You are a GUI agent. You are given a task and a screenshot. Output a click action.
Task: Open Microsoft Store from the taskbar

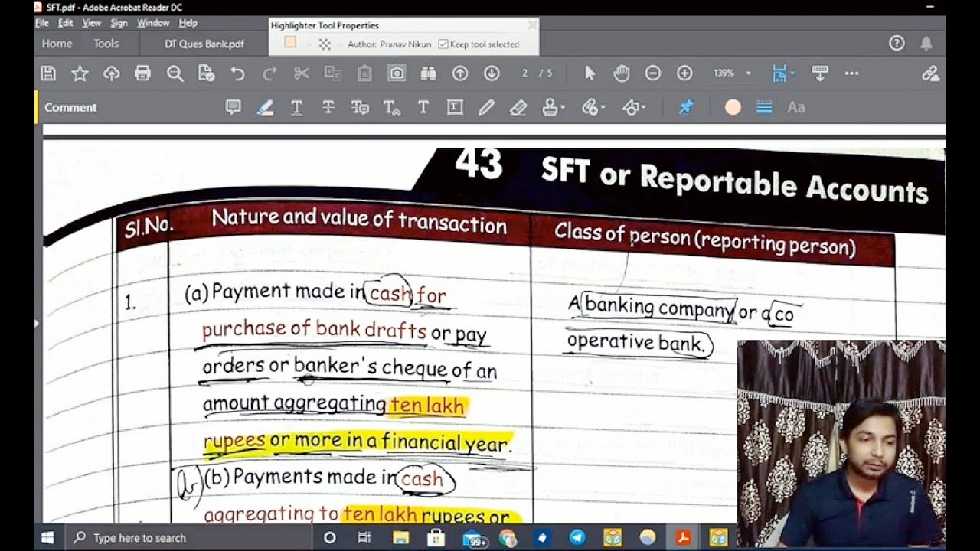(x=436, y=538)
